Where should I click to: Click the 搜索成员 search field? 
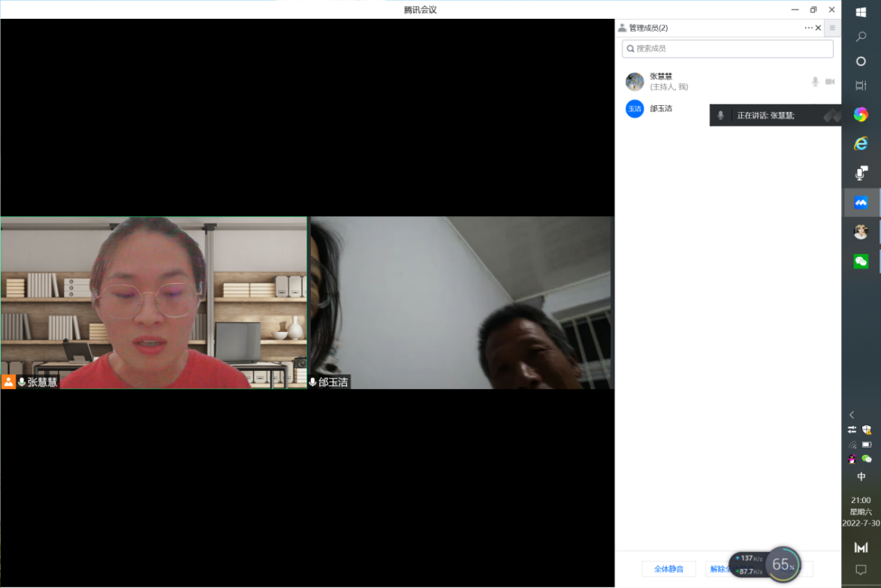pos(727,49)
